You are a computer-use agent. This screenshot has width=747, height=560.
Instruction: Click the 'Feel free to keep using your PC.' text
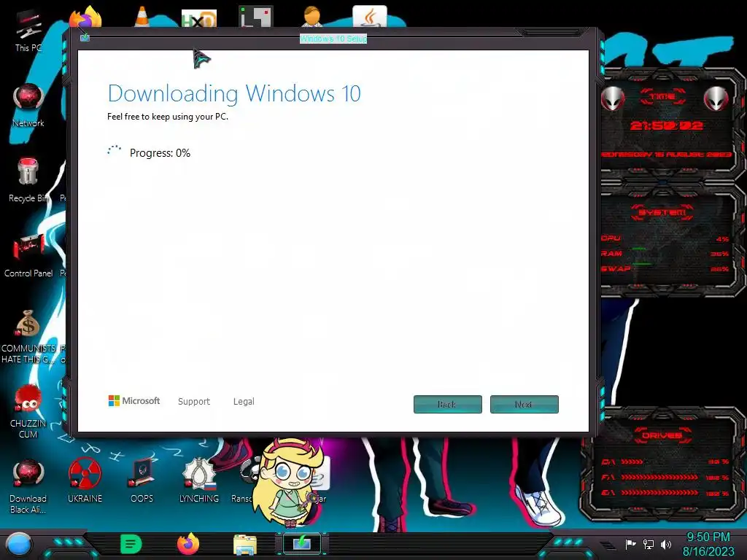[168, 117]
